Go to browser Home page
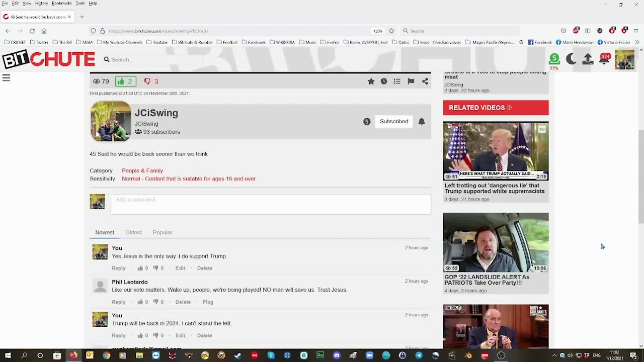This screenshot has height=362, width=644. pos(44,31)
